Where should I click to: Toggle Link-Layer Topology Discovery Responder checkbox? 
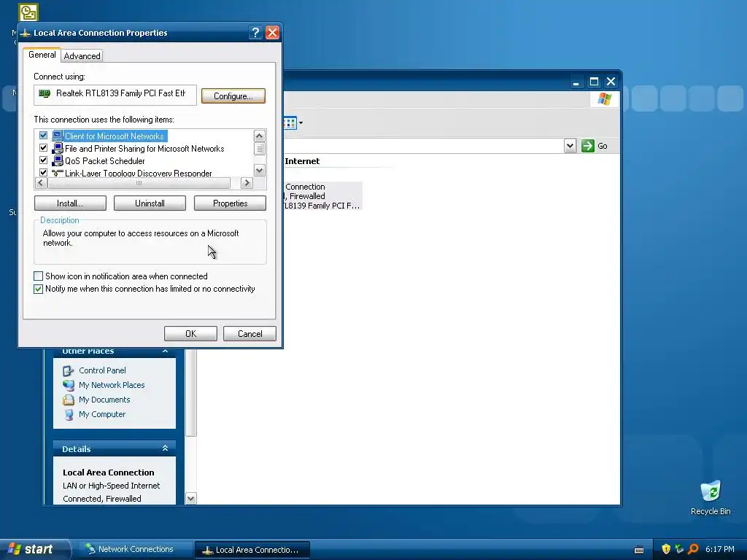43,172
